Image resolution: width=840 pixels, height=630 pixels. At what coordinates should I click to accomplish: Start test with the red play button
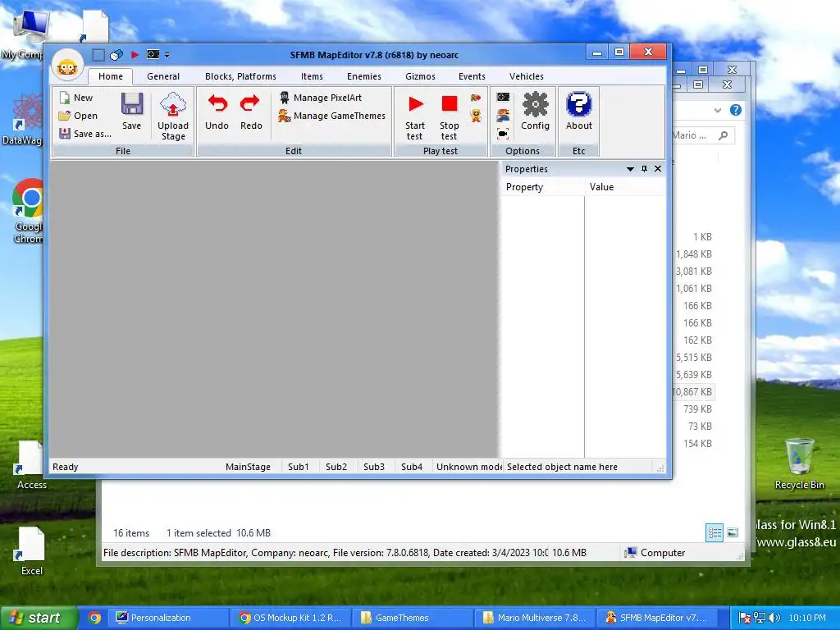pos(414,116)
